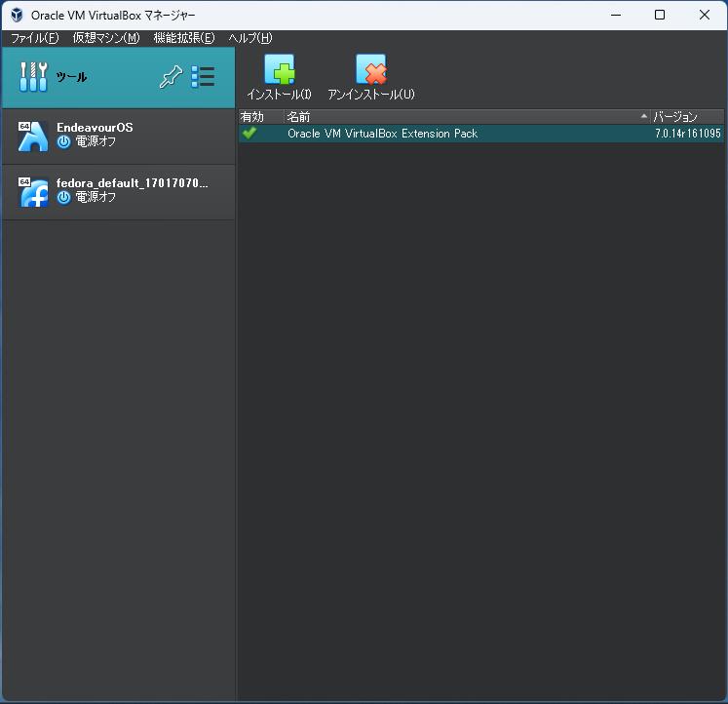Open the File (ファイル) menu
728x704 pixels.
[x=34, y=38]
